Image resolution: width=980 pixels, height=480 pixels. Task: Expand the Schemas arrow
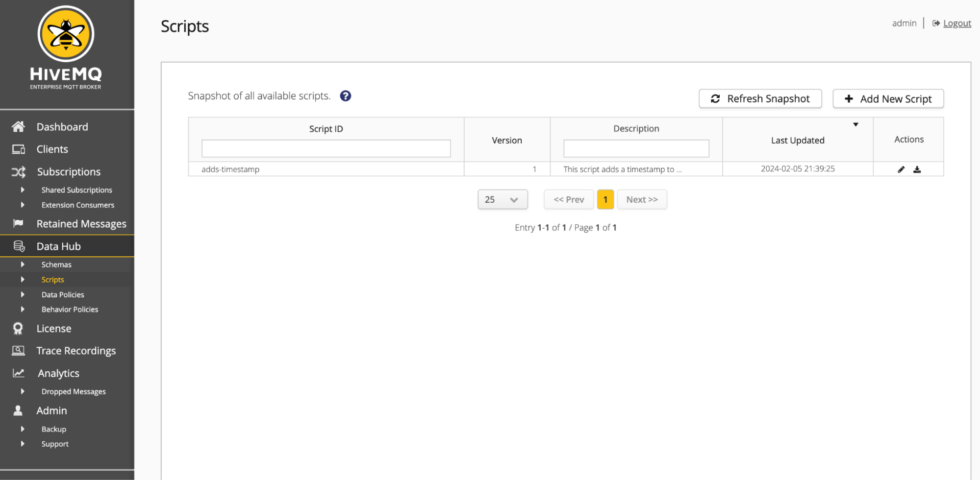click(23, 264)
